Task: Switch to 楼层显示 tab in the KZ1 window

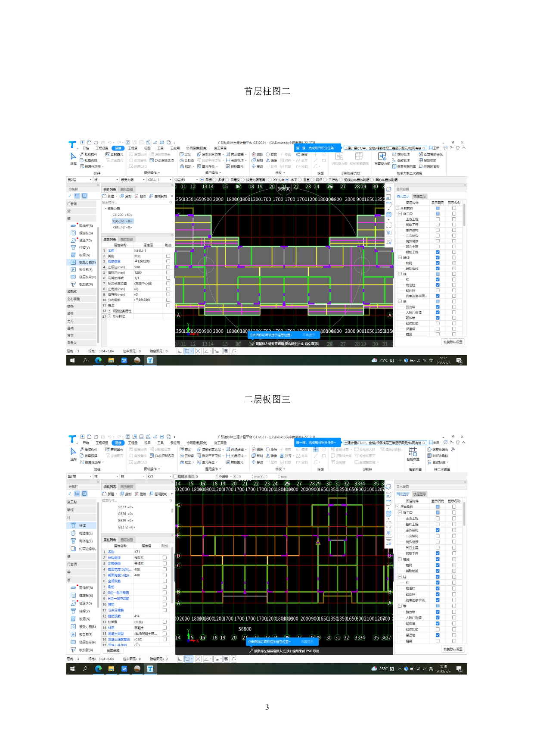Action: (x=419, y=494)
